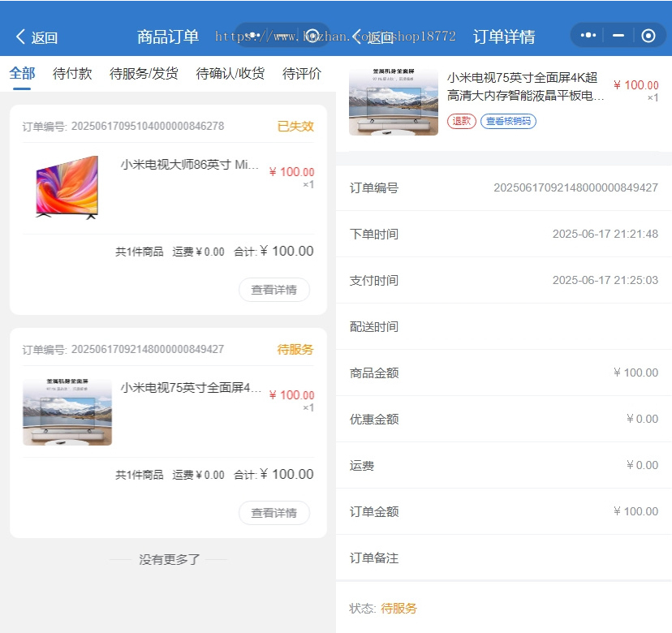Open the 待确认/收货 tab

(x=230, y=73)
